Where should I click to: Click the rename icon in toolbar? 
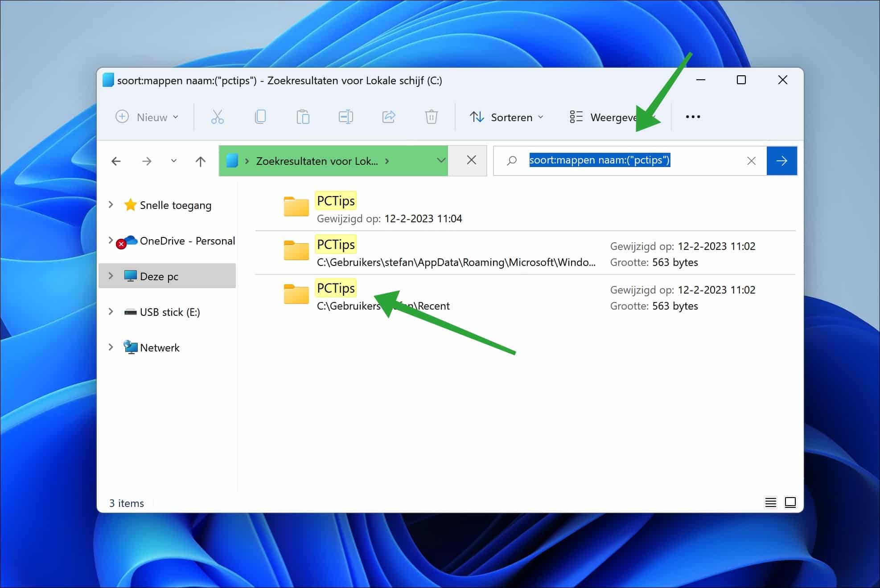[345, 116]
